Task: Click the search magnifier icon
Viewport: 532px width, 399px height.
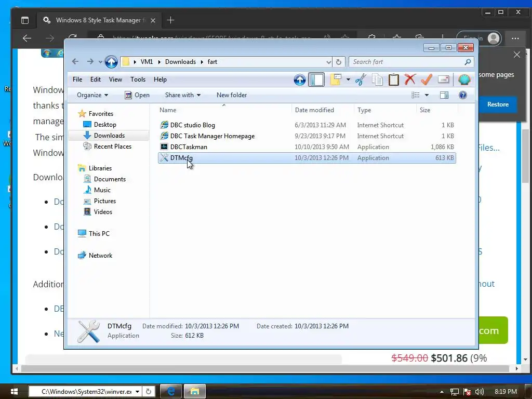Action: (x=468, y=62)
